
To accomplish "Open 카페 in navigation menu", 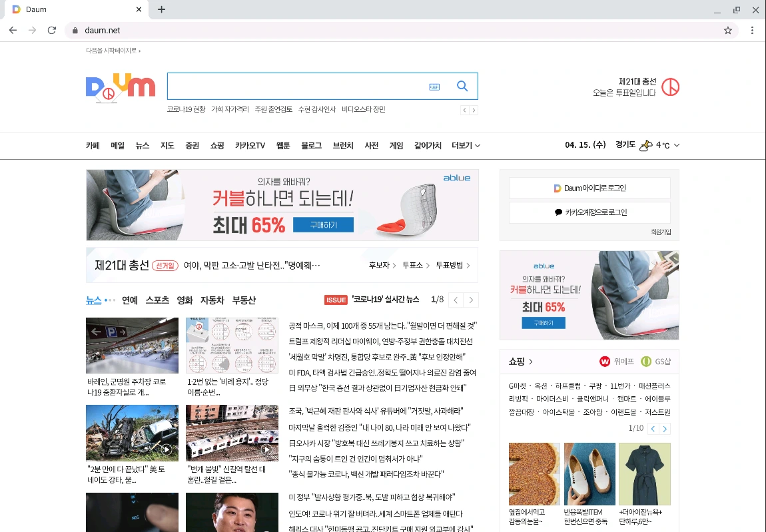I will click(93, 146).
